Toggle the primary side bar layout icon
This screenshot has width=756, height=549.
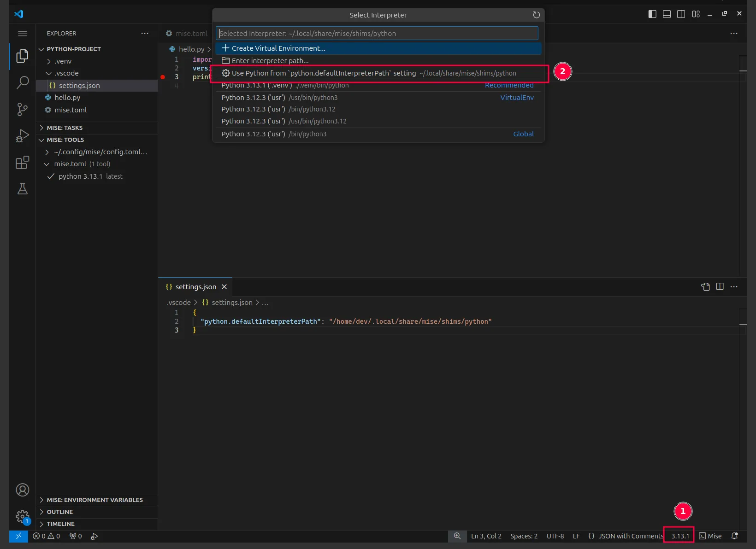[x=652, y=14]
